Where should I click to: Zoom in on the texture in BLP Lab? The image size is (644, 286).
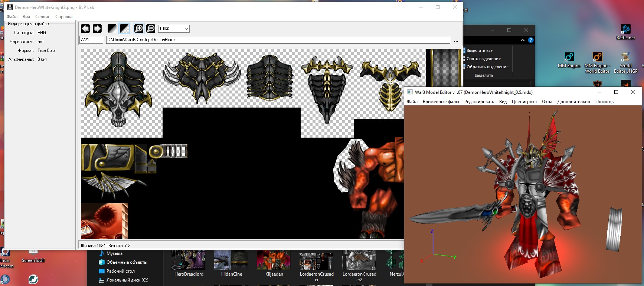coord(139,29)
